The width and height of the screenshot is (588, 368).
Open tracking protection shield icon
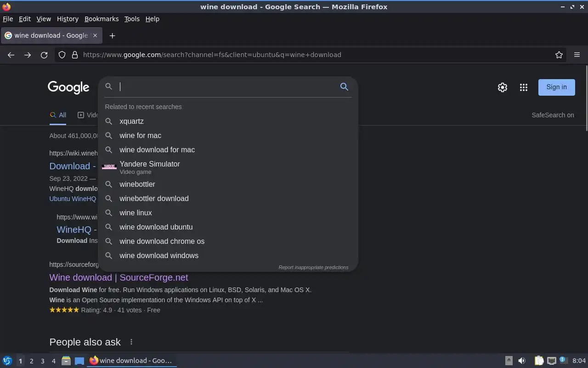point(62,55)
